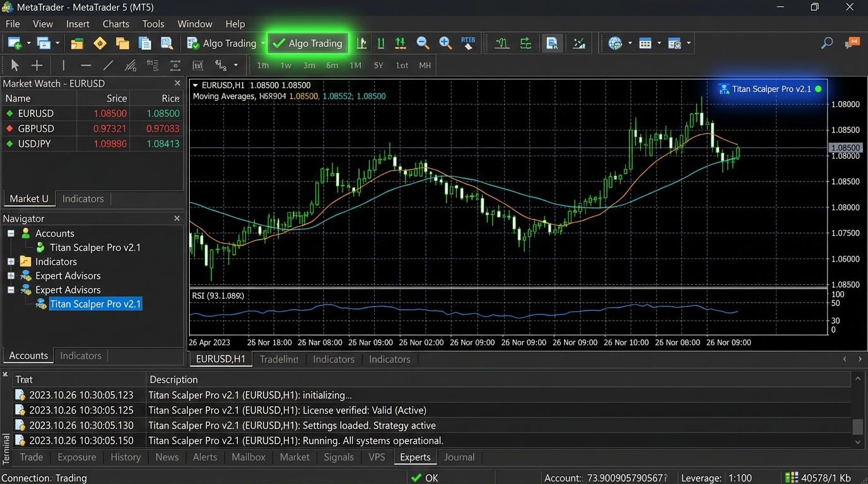The height and width of the screenshot is (484, 868).
Task: Select the 5Y timeframe button
Action: [378, 66]
